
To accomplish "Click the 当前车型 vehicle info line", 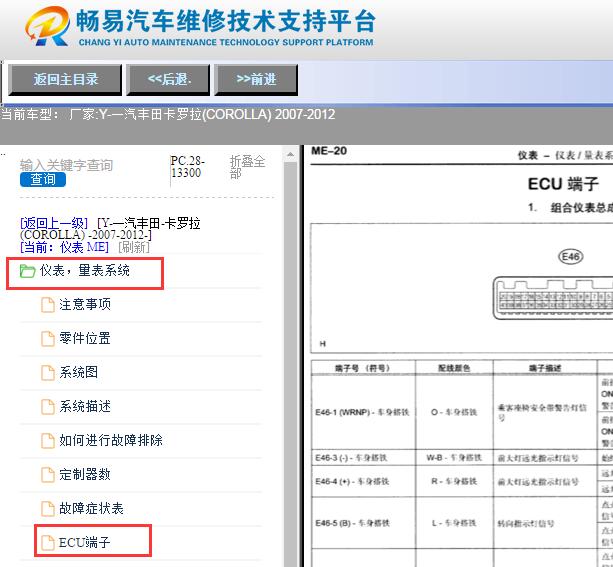I will (x=168, y=115).
